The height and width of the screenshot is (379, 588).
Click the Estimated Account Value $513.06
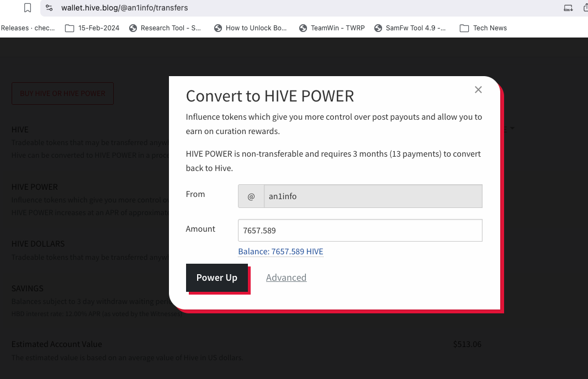pos(467,344)
